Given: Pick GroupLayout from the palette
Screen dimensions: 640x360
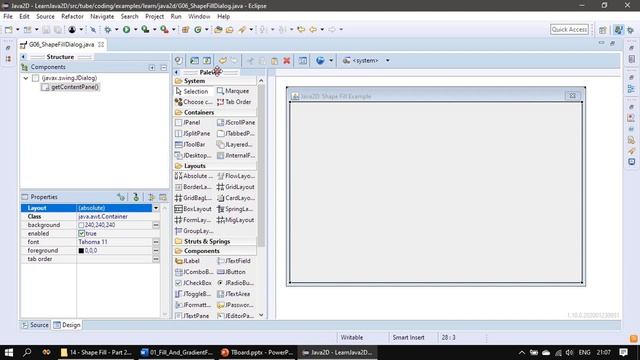Looking at the screenshot, I should point(194,231).
